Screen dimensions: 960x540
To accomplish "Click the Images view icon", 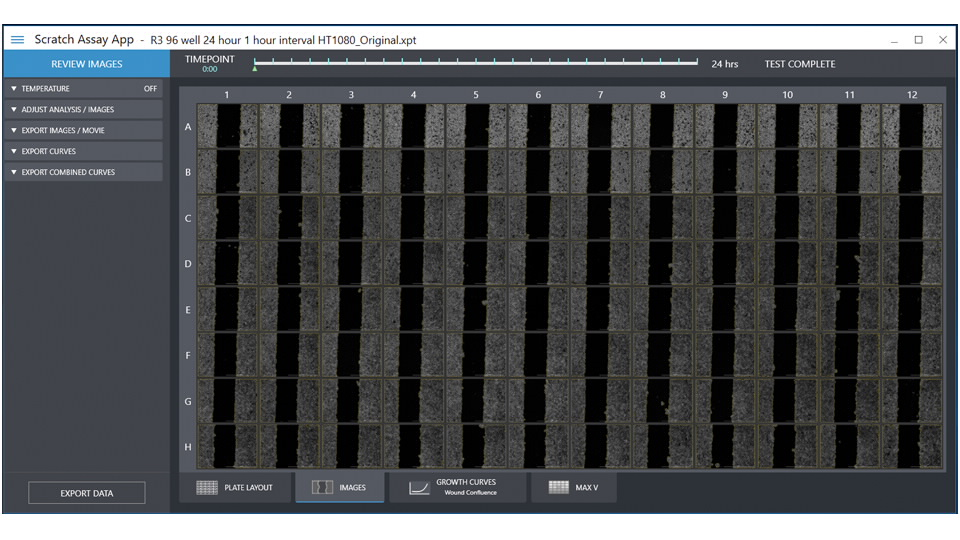I will (x=322, y=488).
